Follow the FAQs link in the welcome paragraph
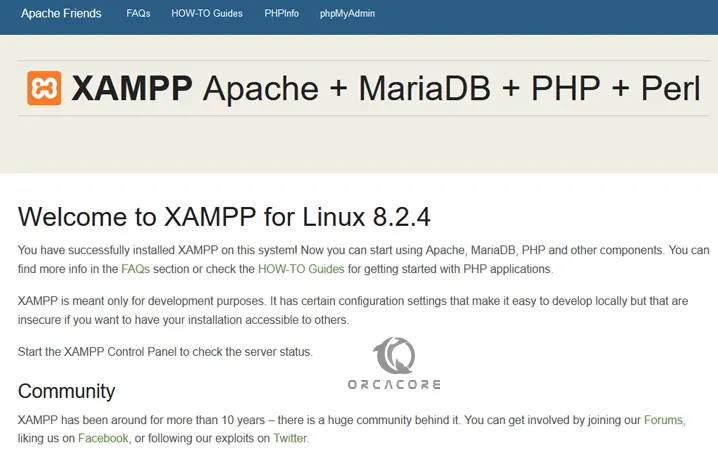This screenshot has width=718, height=452. coord(134,269)
